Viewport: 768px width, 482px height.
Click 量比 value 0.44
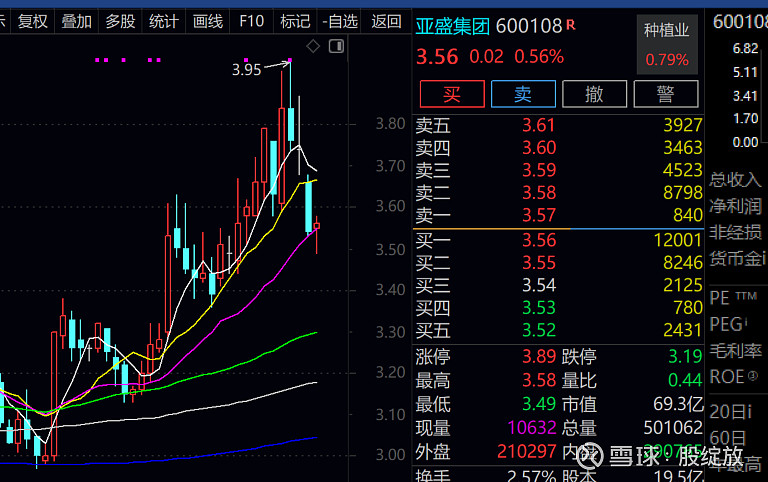tap(685, 381)
